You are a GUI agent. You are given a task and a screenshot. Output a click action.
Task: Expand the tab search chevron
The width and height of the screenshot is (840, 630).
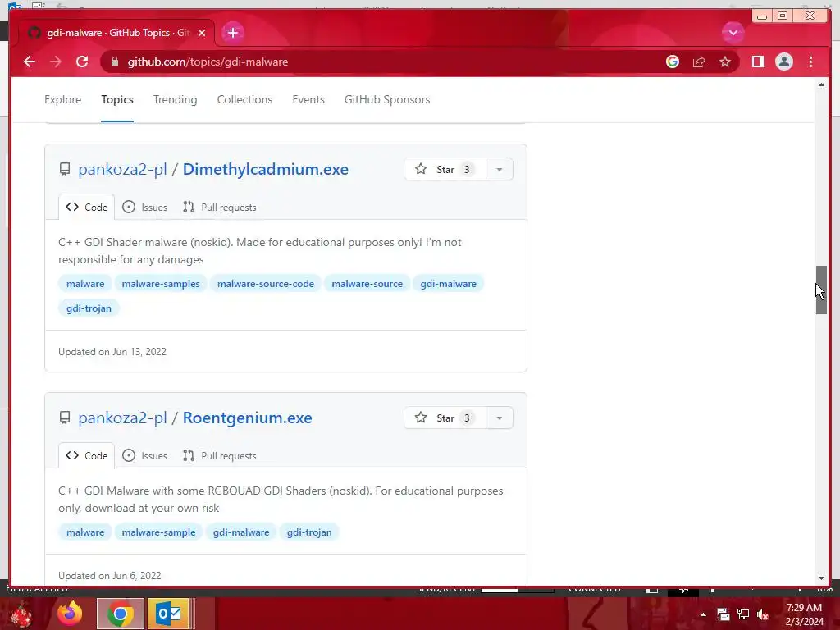(733, 33)
